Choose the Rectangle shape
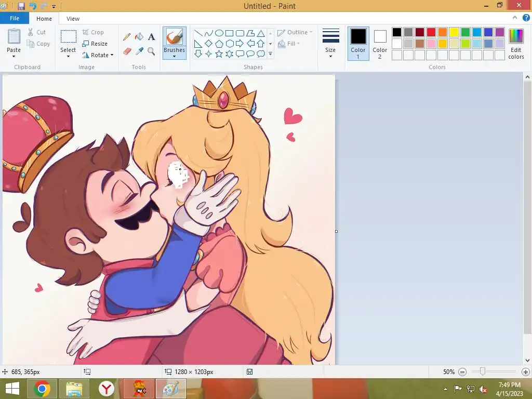Image resolution: width=532 pixels, height=399 pixels. click(229, 33)
